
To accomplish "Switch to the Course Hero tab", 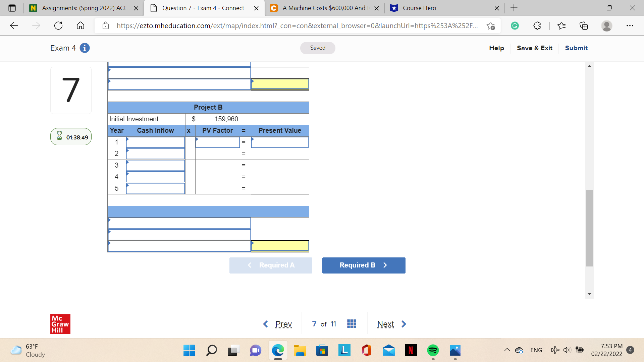I will pos(429,8).
